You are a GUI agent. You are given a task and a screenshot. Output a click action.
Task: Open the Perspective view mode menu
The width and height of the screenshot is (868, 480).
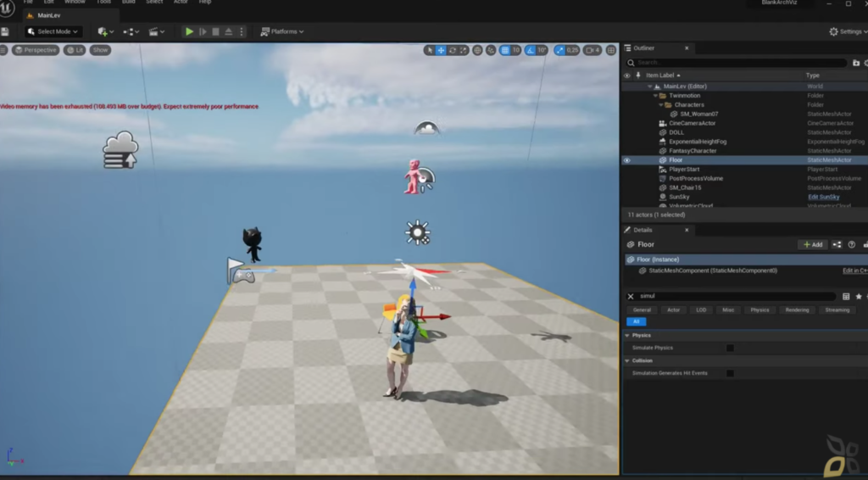point(36,50)
